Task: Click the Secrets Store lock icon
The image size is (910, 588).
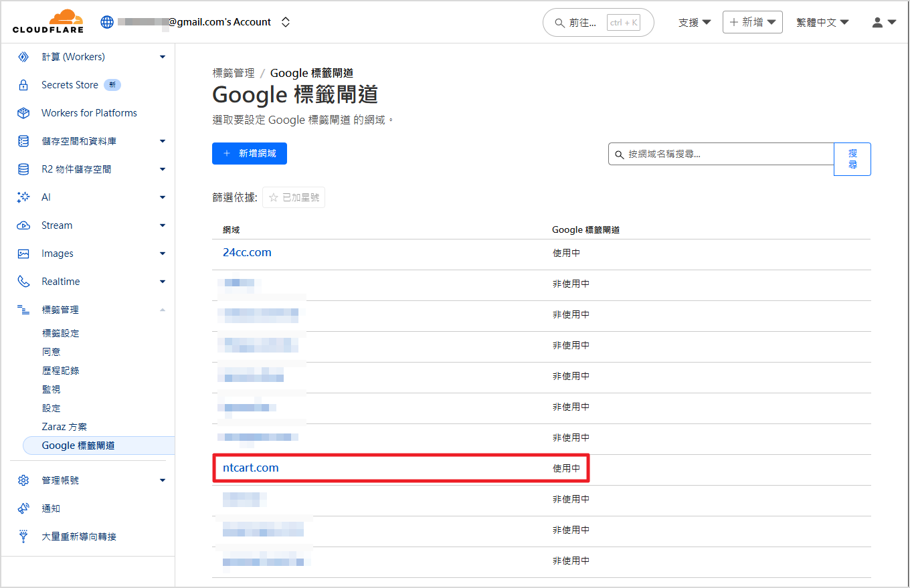Action: 23,85
